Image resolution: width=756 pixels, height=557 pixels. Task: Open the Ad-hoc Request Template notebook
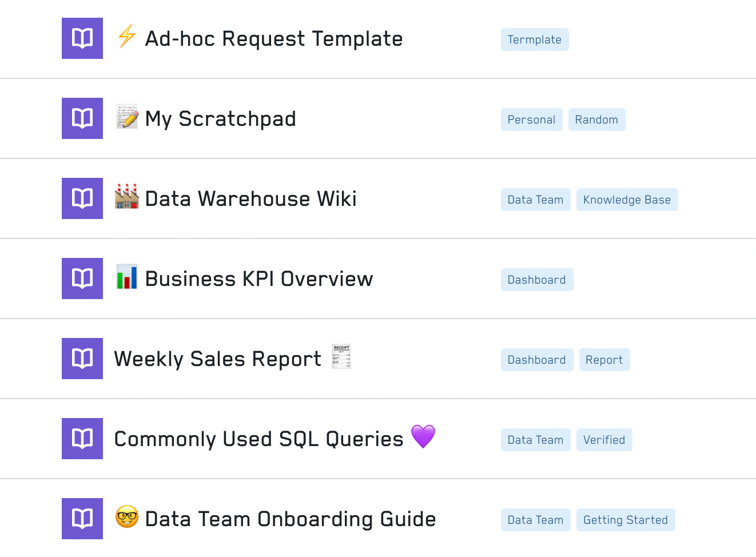click(273, 39)
